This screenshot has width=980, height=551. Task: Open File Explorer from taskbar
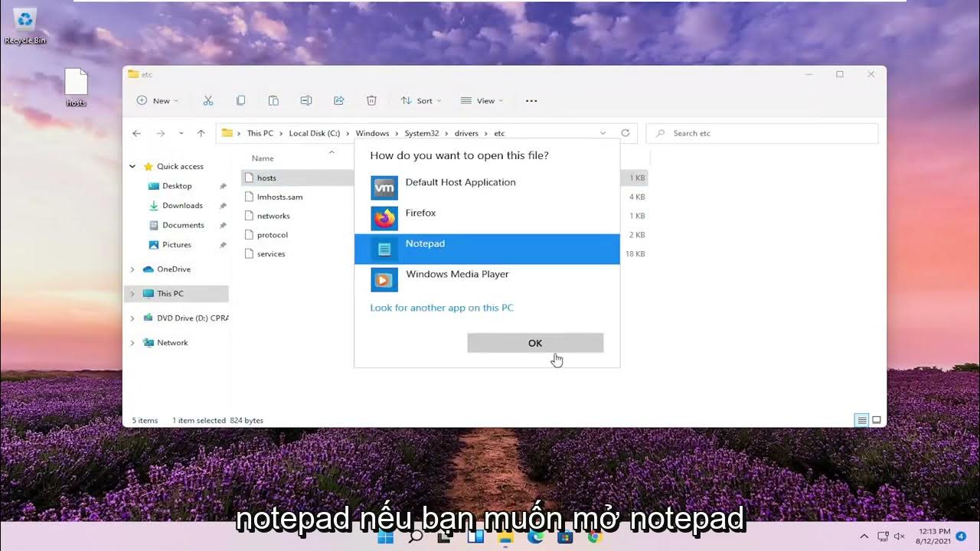click(505, 536)
